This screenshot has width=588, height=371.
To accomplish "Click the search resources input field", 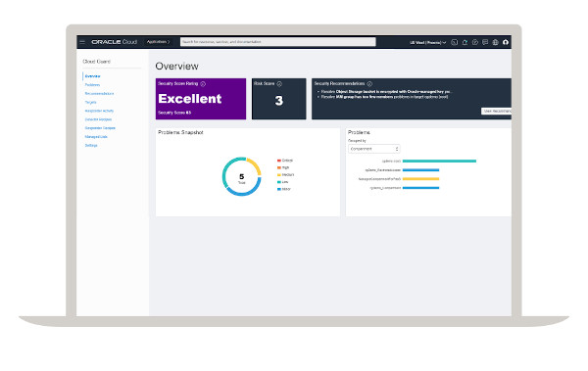I will 278,42.
